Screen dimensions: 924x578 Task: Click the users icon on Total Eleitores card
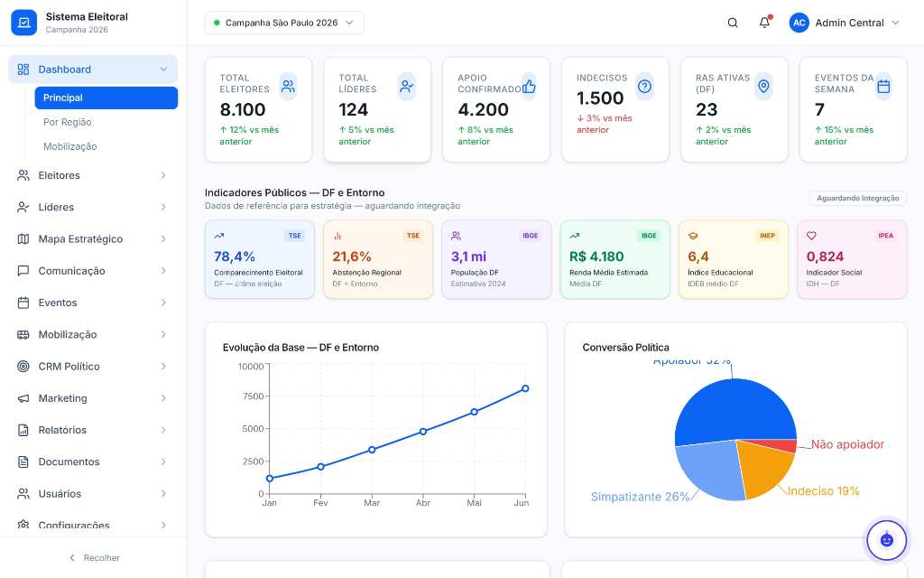(x=288, y=87)
